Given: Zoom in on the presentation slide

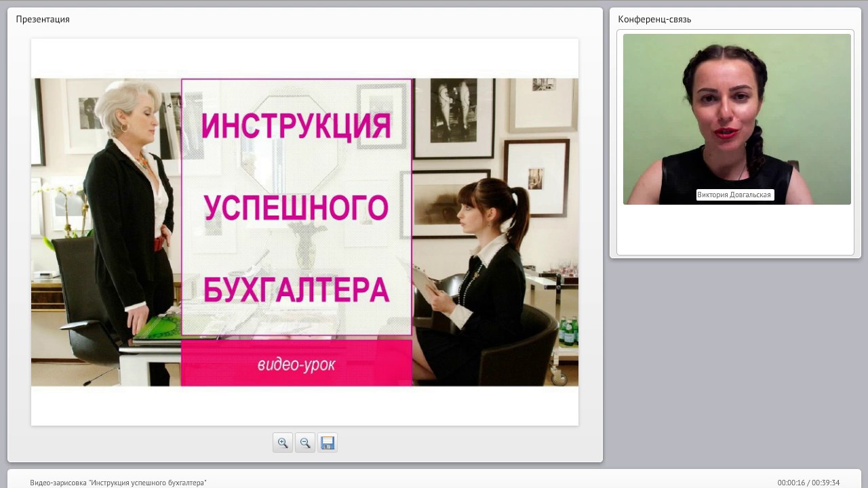Looking at the screenshot, I should coord(283,443).
